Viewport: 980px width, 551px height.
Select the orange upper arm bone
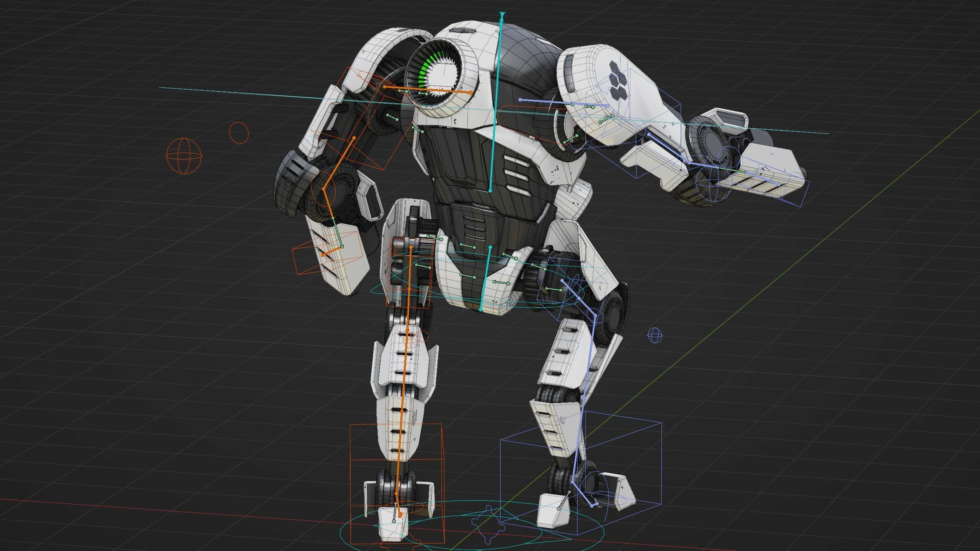coord(338,163)
